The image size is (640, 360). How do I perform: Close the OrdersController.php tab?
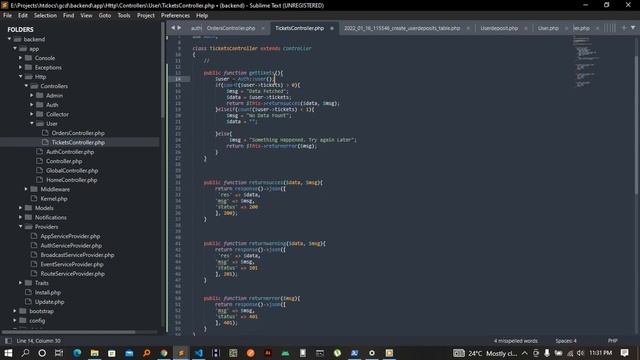(263, 28)
